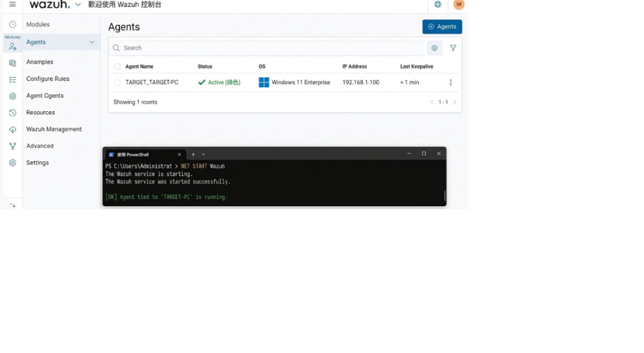Open the W user avatar

(x=458, y=4)
